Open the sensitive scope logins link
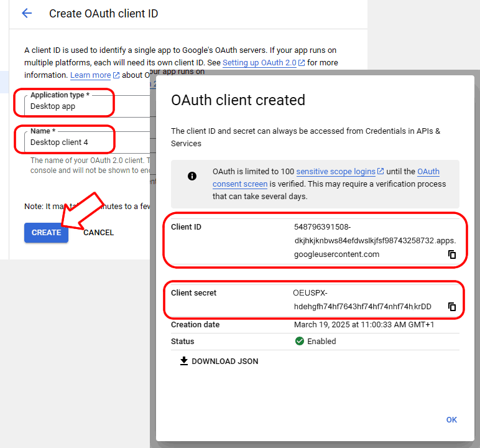Viewport: 480px width, 448px height. point(336,172)
